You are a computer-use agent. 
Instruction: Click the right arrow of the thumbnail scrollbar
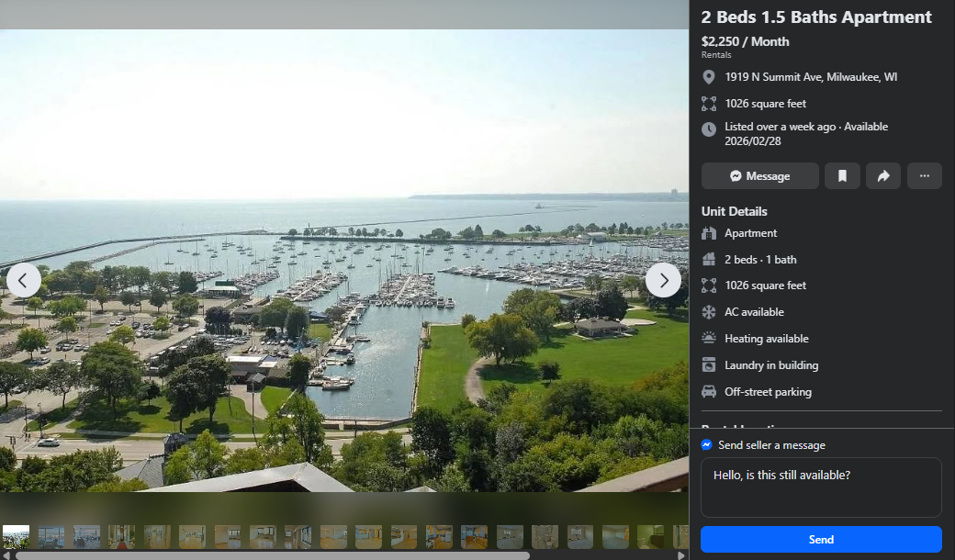pyautogui.click(x=681, y=555)
